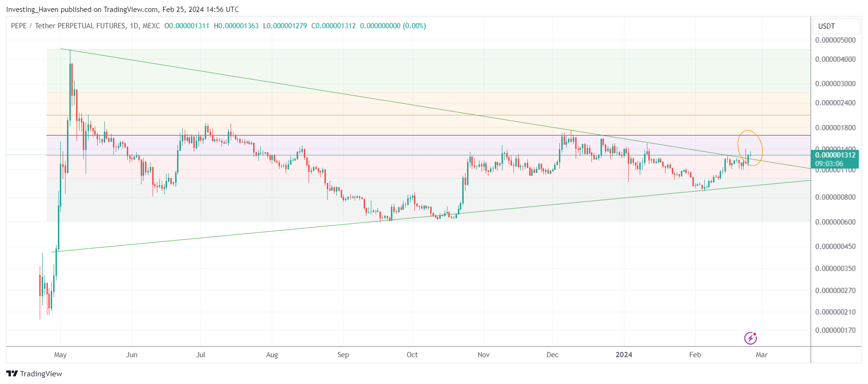
Task: Click the Dec label on time axis
Action: [553, 355]
